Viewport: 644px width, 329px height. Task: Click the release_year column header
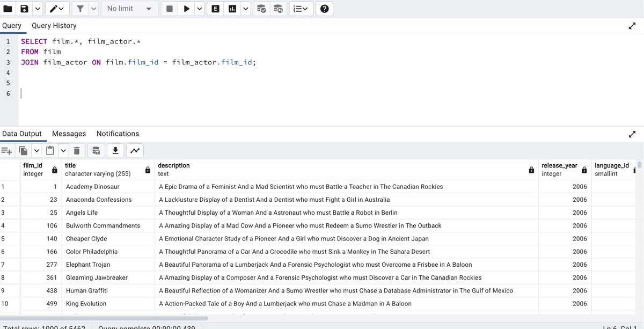pos(565,170)
